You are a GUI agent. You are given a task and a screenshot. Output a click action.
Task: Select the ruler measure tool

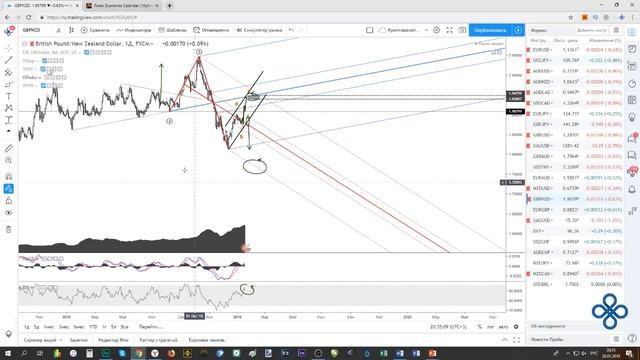[8, 148]
